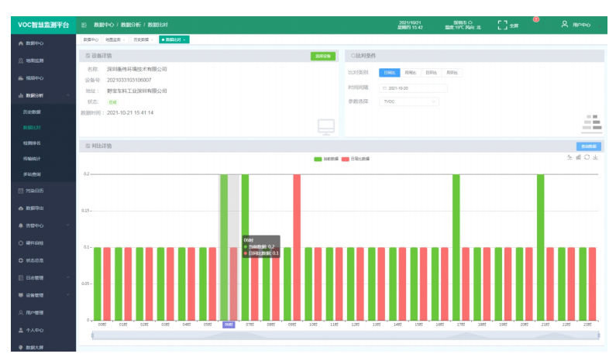Open the TVOC parameter dropdown
616x364 pixels.
click(409, 101)
